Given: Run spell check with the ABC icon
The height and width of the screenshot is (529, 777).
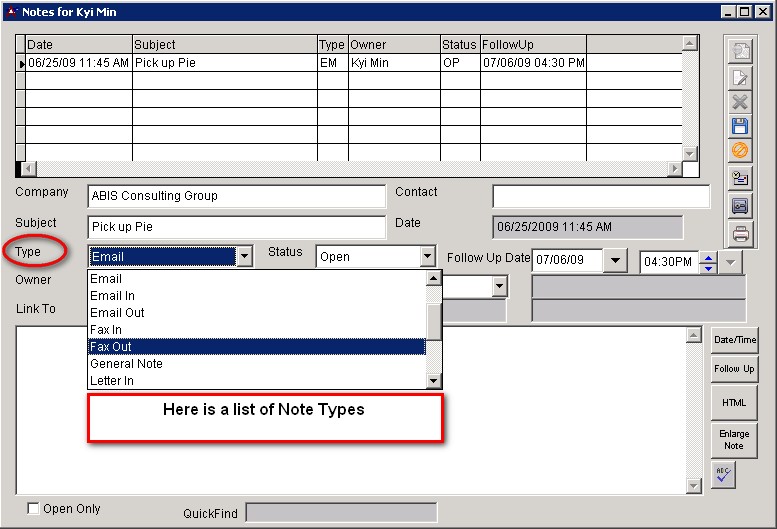Looking at the screenshot, I should 723,475.
